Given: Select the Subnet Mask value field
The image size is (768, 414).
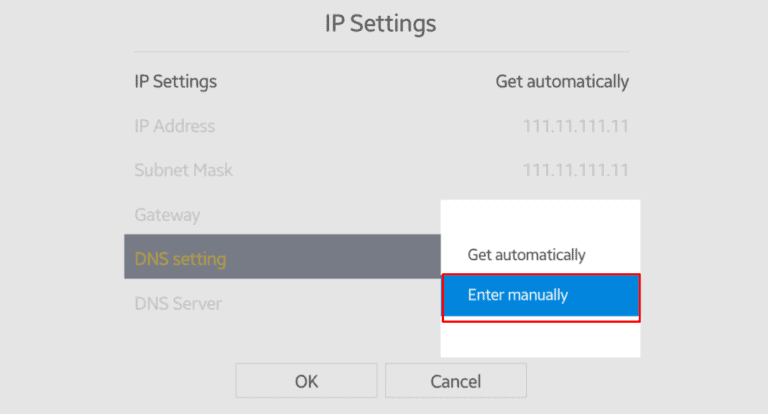Looking at the screenshot, I should pos(576,170).
